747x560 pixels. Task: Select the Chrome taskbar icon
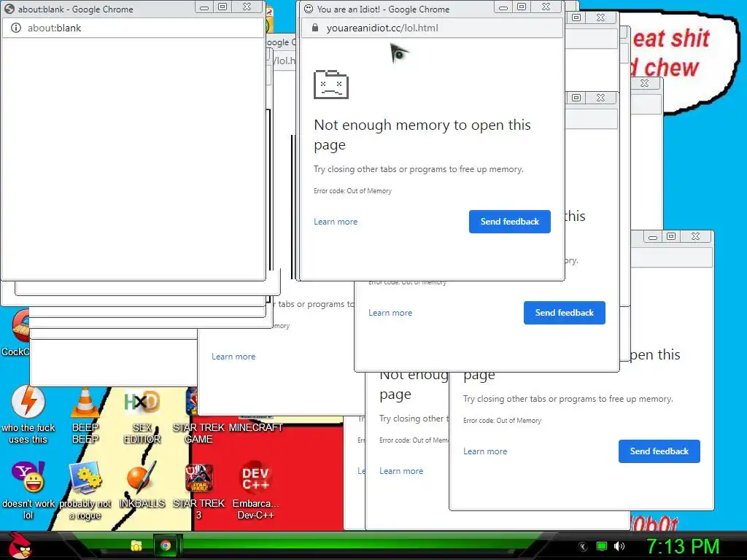point(166,545)
